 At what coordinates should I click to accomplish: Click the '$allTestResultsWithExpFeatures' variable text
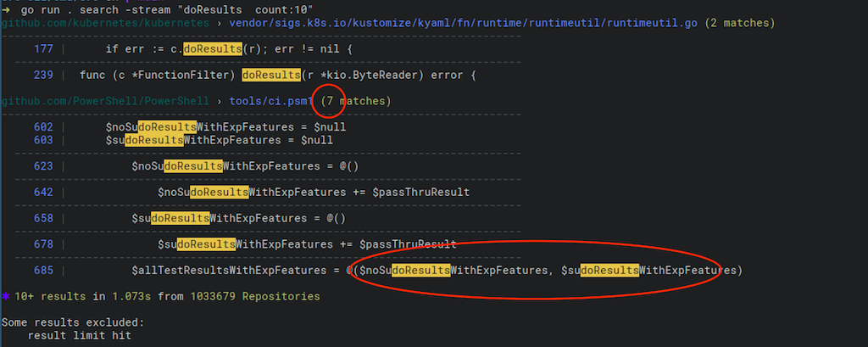click(229, 271)
